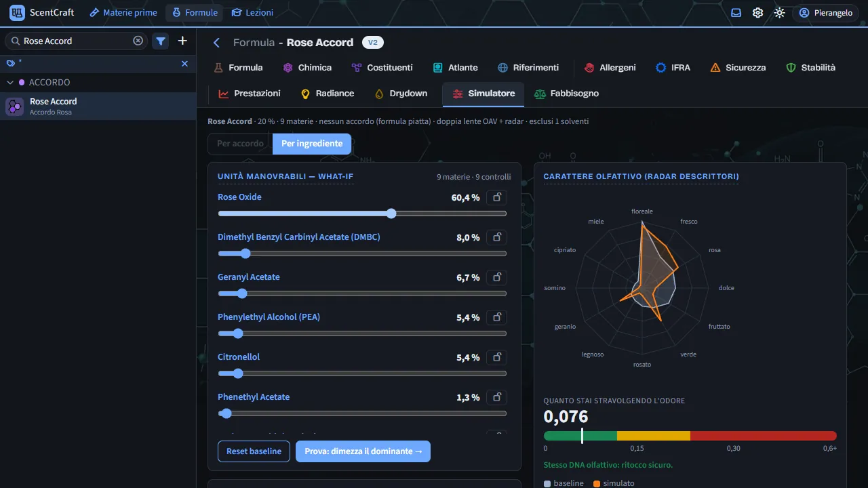
Task: Remove the tag filter with X
Action: 184,63
